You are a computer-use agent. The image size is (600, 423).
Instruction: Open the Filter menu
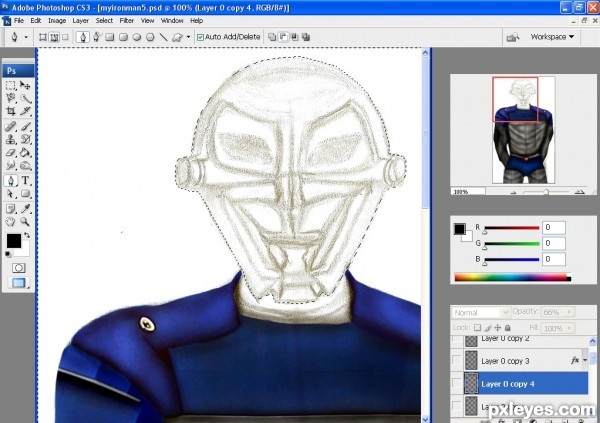tap(126, 21)
